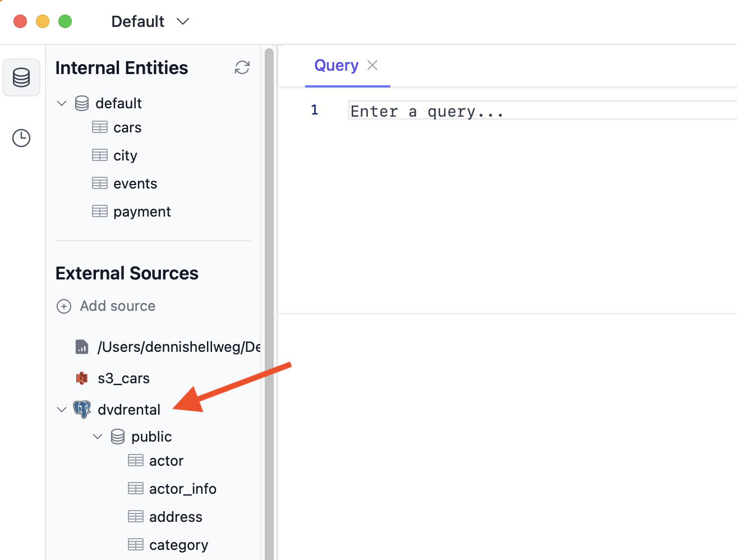Open the query history clock icon
The image size is (737, 560).
coord(21,138)
